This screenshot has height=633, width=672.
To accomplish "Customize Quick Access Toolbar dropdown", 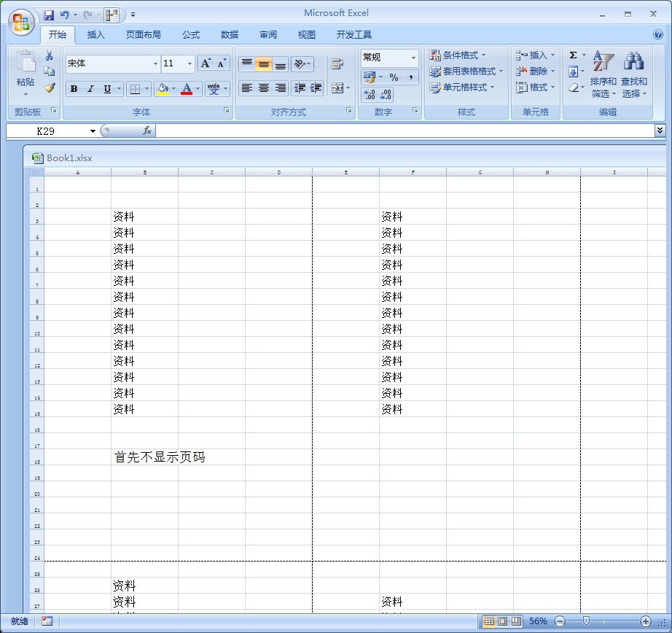I will [x=133, y=15].
